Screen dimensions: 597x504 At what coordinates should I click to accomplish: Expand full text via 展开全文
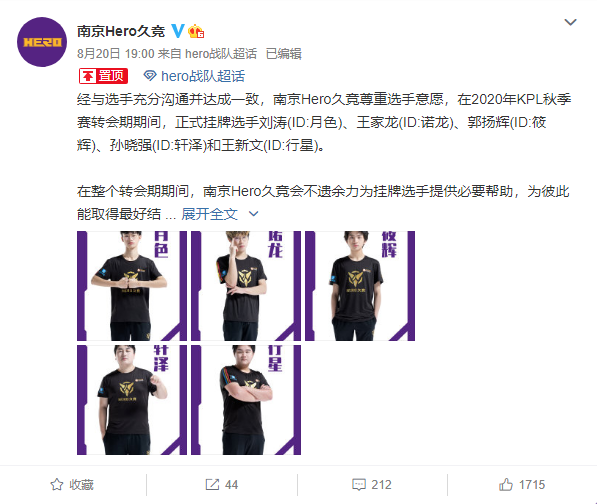(x=209, y=214)
